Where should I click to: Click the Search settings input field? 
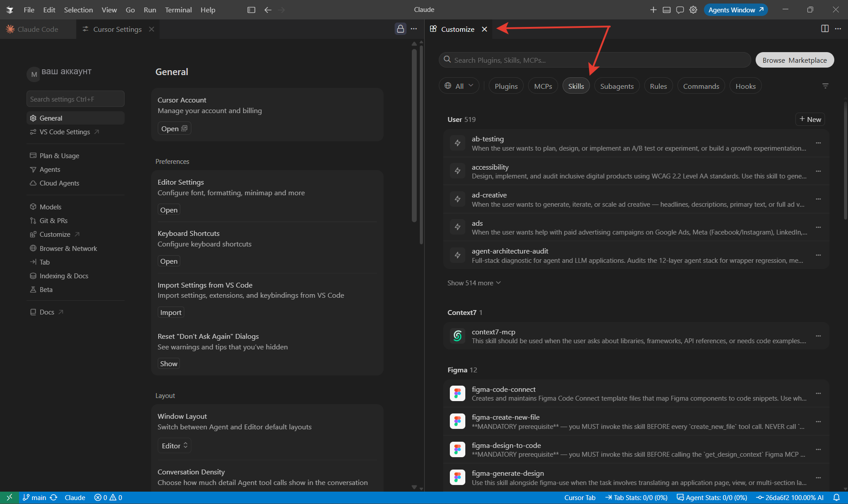click(x=76, y=99)
